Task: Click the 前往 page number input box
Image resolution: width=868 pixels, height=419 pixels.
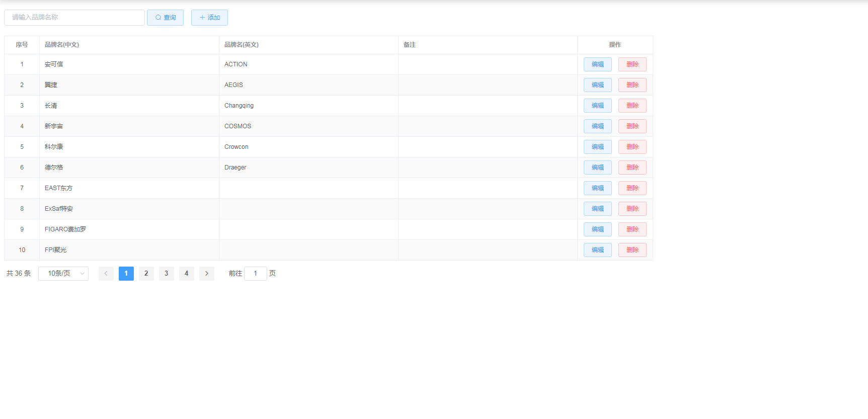Action: click(x=255, y=274)
